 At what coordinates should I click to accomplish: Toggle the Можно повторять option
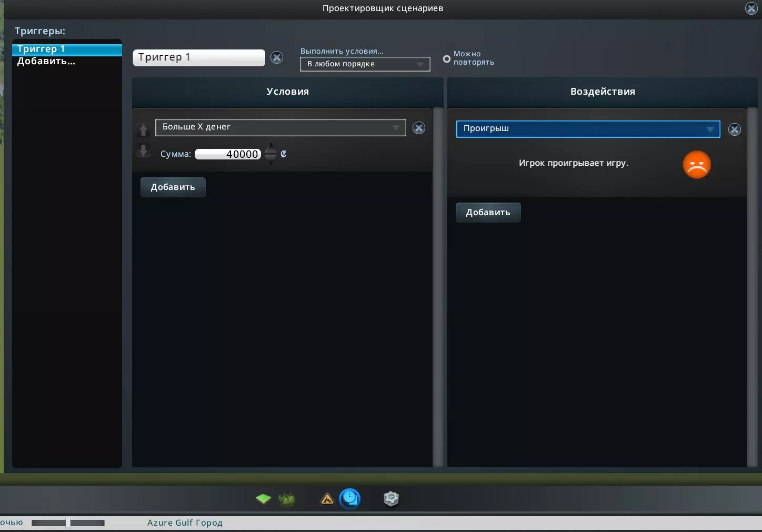[x=447, y=59]
